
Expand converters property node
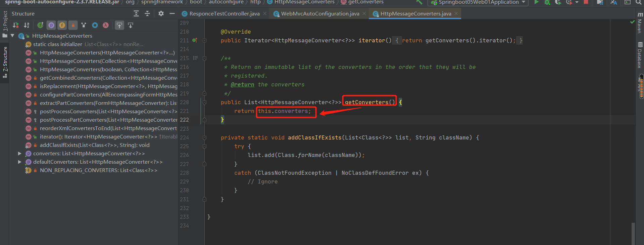(20, 153)
